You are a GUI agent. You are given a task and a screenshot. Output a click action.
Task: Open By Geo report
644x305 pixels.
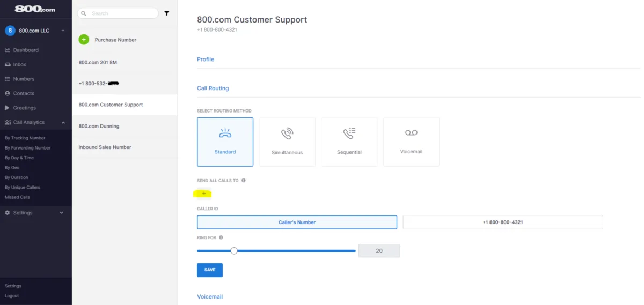click(x=12, y=168)
